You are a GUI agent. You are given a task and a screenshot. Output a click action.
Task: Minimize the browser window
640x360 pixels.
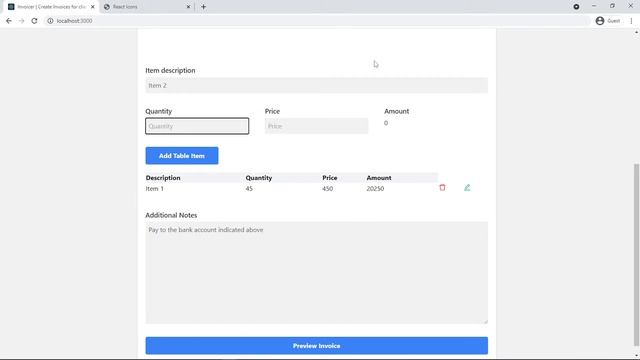[x=594, y=6]
